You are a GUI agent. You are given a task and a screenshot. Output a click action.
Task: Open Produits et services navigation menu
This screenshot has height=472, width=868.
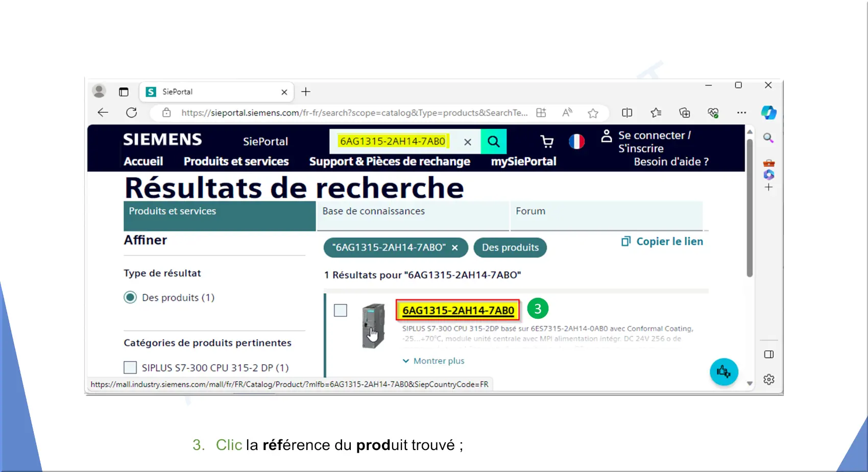(x=236, y=161)
